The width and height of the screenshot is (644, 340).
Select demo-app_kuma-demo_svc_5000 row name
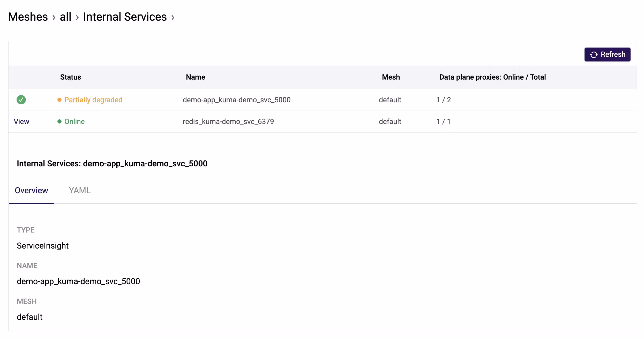coord(236,100)
